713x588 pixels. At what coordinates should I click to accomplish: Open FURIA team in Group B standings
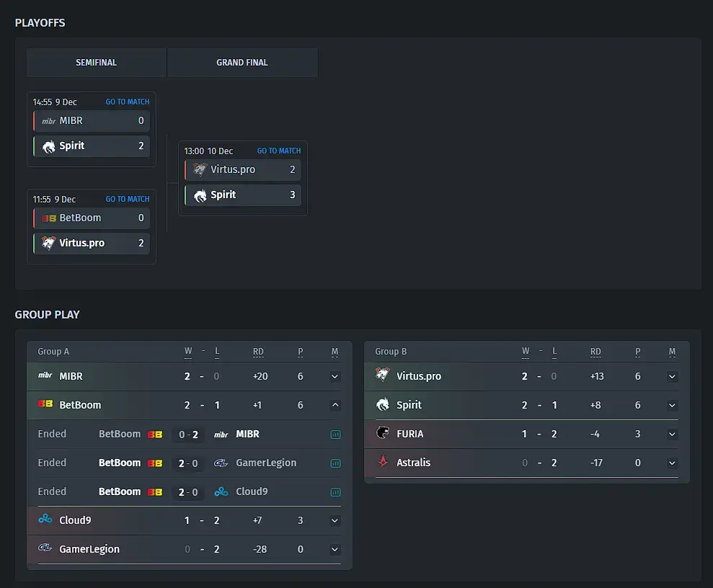click(x=409, y=434)
